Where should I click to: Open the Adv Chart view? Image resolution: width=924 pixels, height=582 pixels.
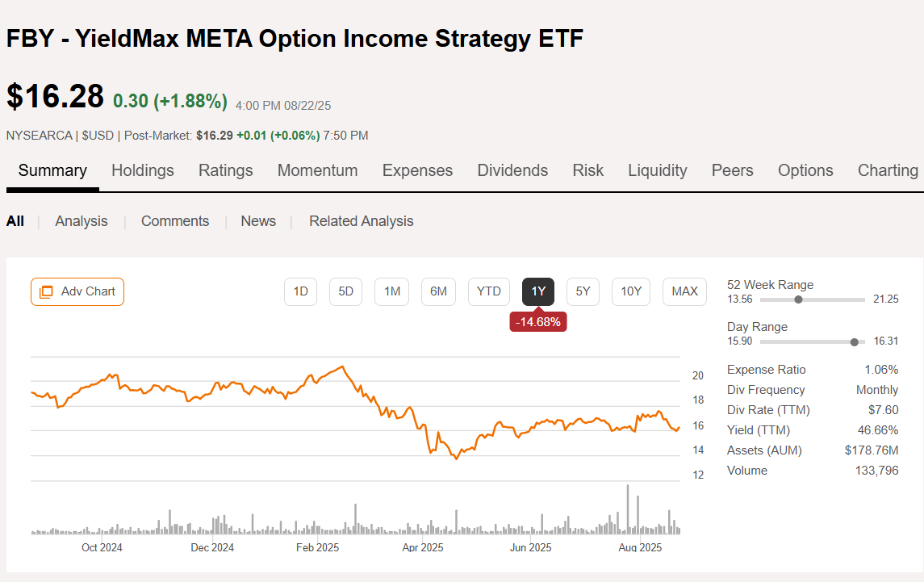[77, 291]
